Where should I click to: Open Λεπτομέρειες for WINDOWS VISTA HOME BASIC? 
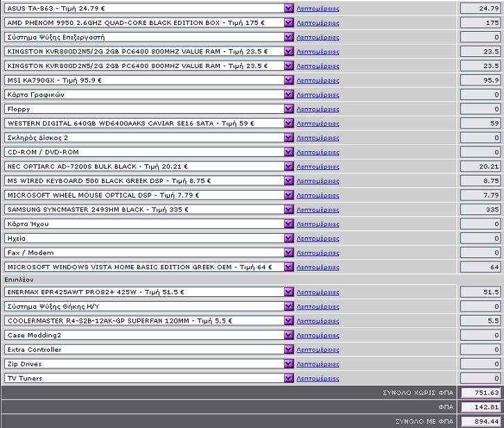[x=318, y=267]
